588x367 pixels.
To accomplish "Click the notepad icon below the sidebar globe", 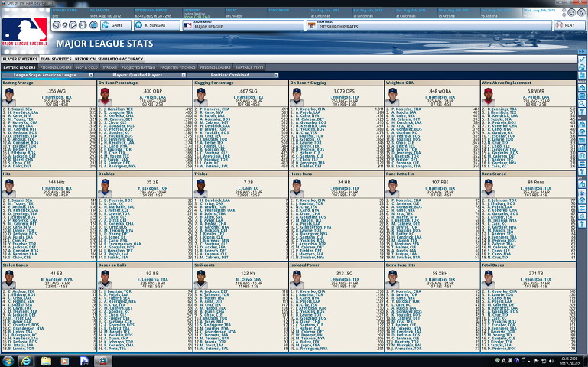I will [582, 75].
